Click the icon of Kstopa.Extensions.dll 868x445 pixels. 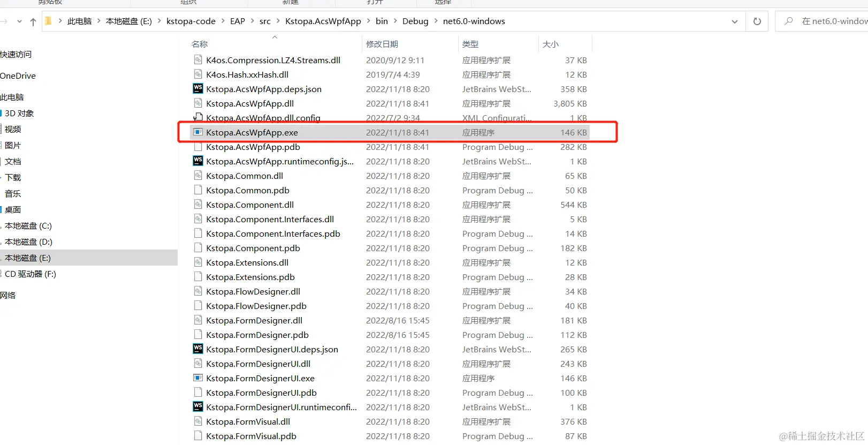[198, 262]
